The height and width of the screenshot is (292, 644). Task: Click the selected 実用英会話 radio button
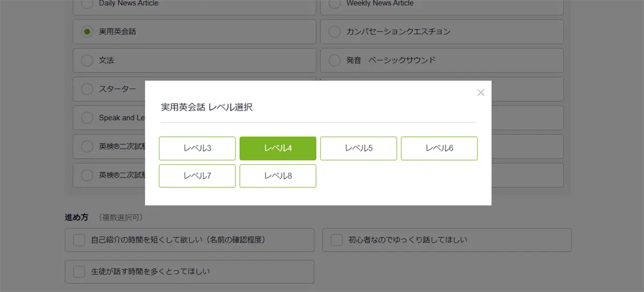[87, 32]
